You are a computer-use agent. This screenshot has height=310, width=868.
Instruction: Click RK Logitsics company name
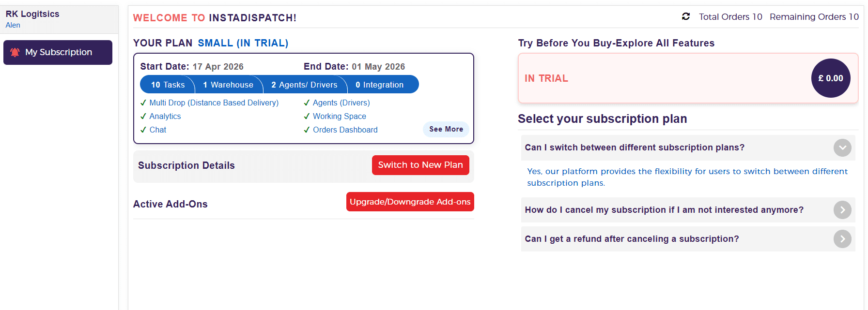[x=32, y=14]
